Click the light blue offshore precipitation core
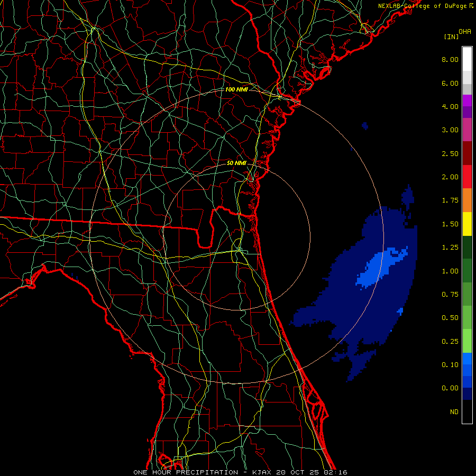The height and width of the screenshot is (476, 476). [379, 269]
